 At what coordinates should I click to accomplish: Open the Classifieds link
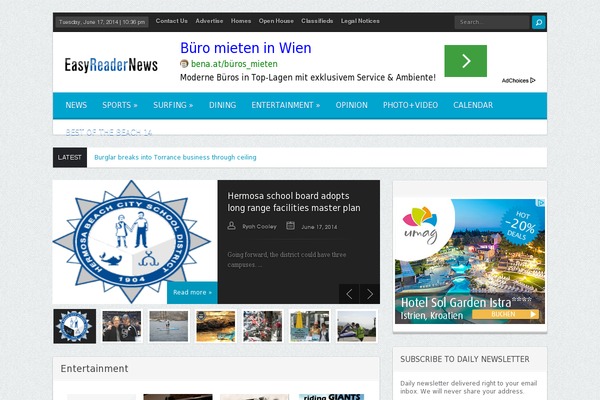tap(317, 21)
